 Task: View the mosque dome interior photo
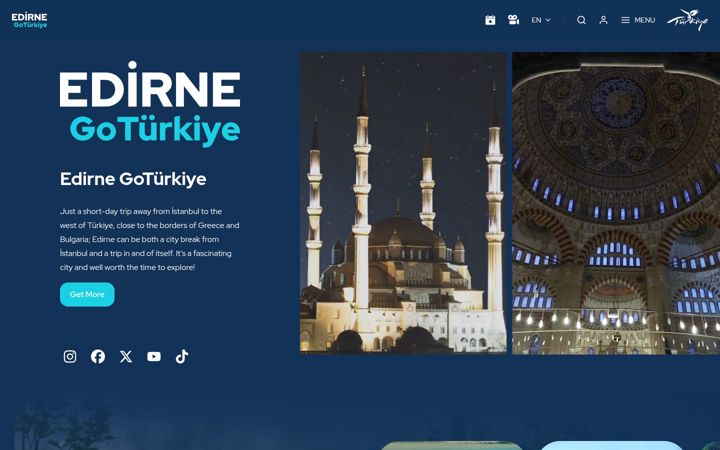[x=616, y=203]
